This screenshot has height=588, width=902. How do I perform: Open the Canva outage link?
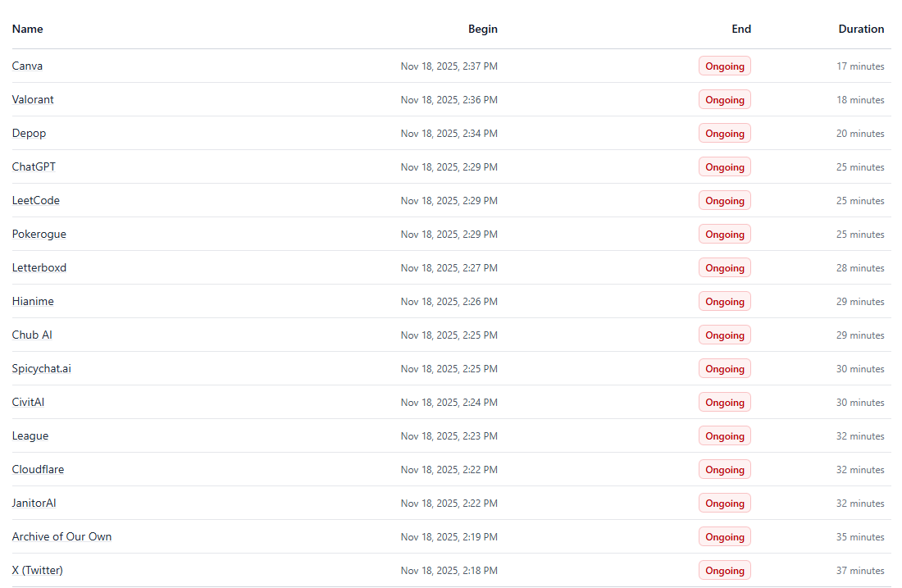(27, 66)
